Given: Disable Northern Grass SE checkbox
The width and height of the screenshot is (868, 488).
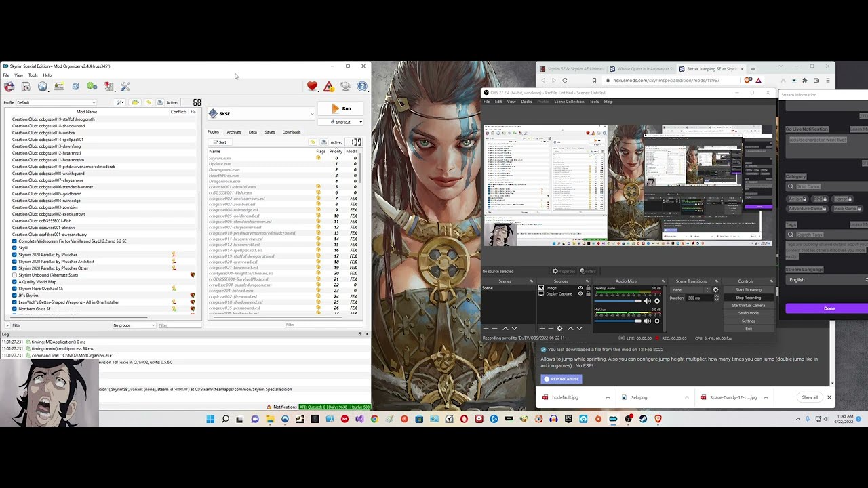Looking at the screenshot, I should [x=14, y=309].
